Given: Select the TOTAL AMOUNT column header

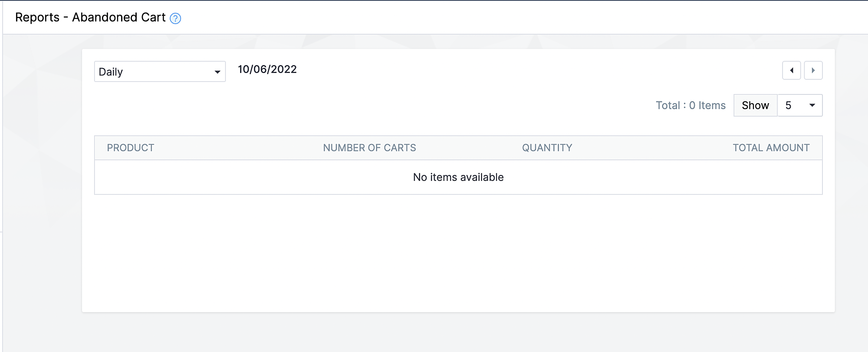Looking at the screenshot, I should point(771,148).
